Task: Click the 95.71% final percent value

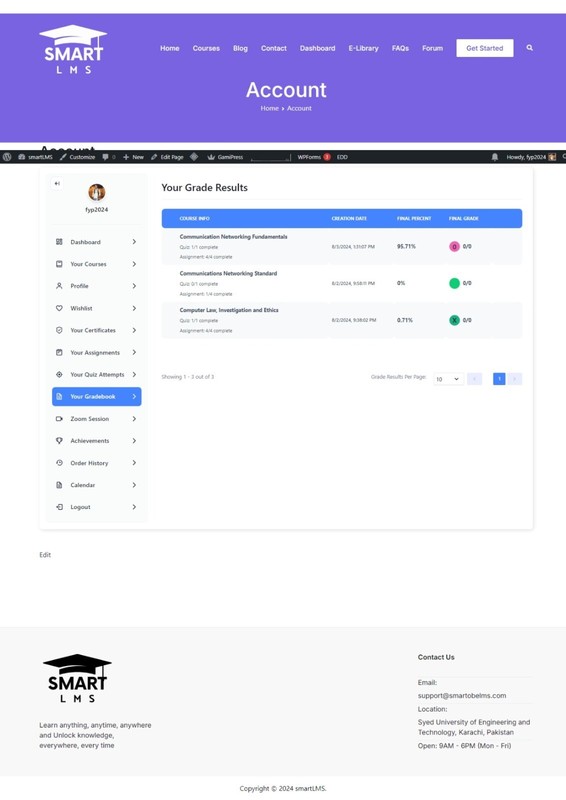Action: [x=406, y=246]
